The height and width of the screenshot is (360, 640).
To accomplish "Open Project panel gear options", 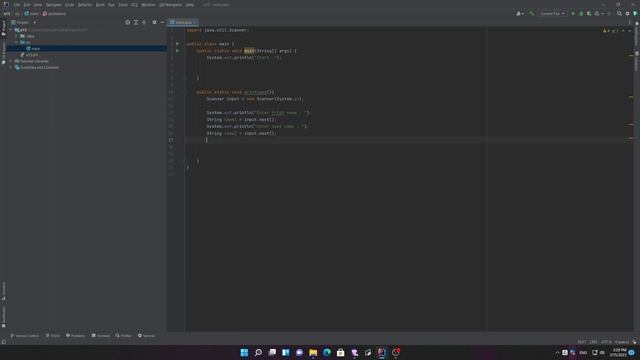I will coord(154,22).
